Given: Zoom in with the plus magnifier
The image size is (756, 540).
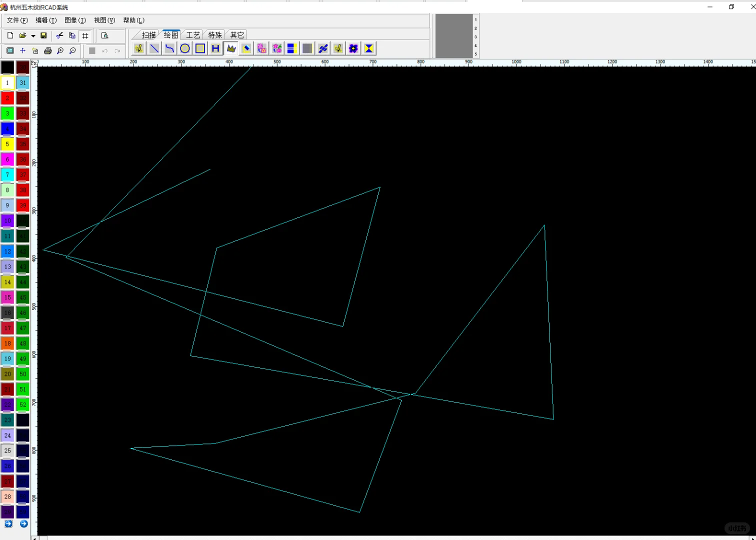Looking at the screenshot, I should coord(60,50).
